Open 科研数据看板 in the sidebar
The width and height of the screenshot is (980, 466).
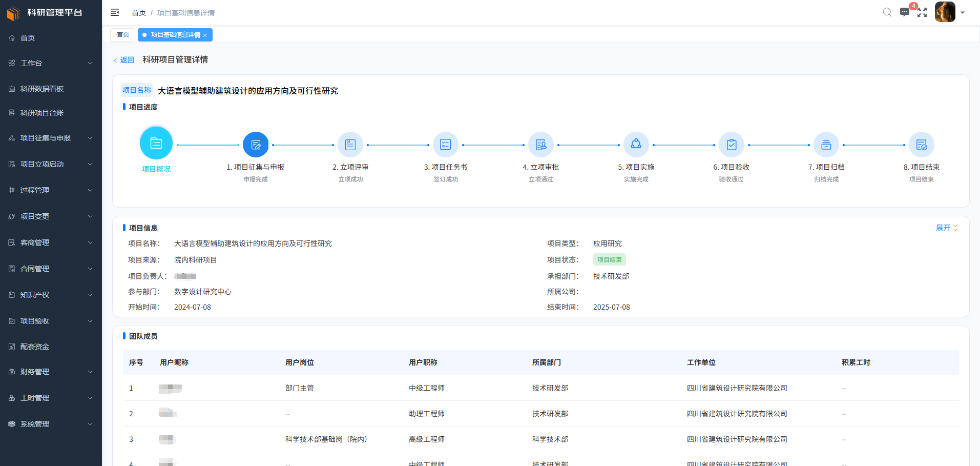(x=51, y=89)
